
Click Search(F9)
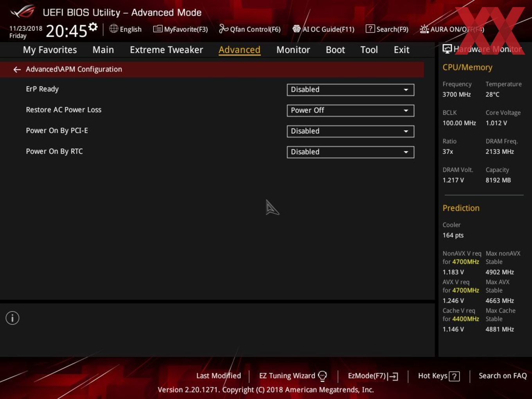(x=387, y=29)
